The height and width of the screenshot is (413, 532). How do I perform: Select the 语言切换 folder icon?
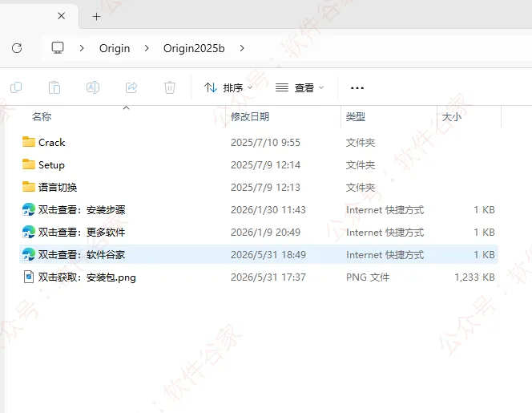[x=29, y=187]
